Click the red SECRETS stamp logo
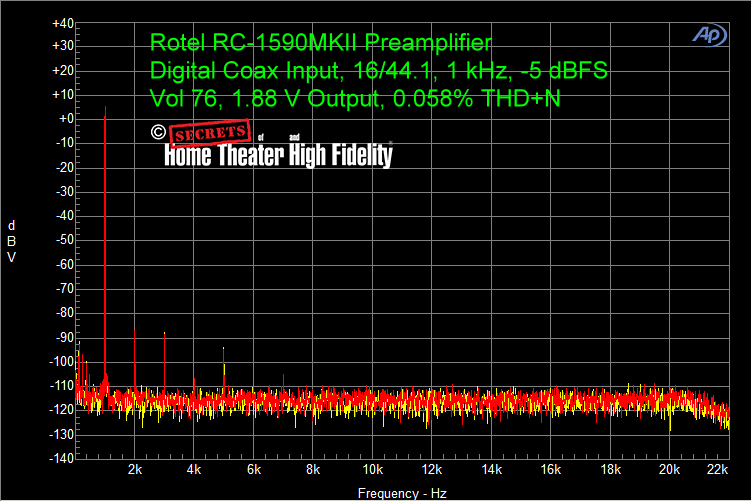The image size is (751, 501). 208,133
